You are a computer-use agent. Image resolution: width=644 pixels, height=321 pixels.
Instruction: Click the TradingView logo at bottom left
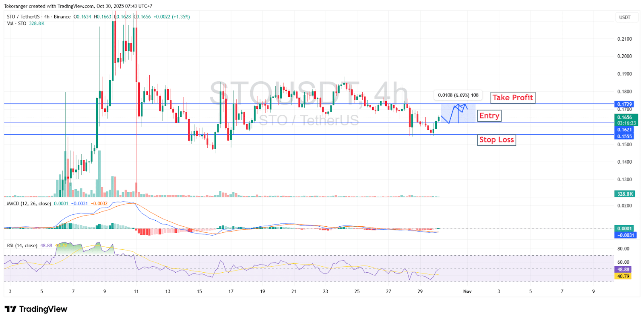36,309
